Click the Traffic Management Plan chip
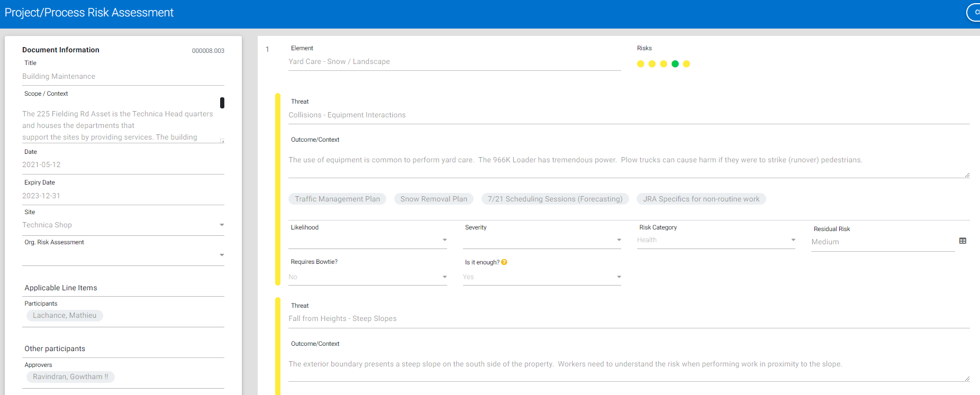The image size is (980, 395). tap(338, 199)
